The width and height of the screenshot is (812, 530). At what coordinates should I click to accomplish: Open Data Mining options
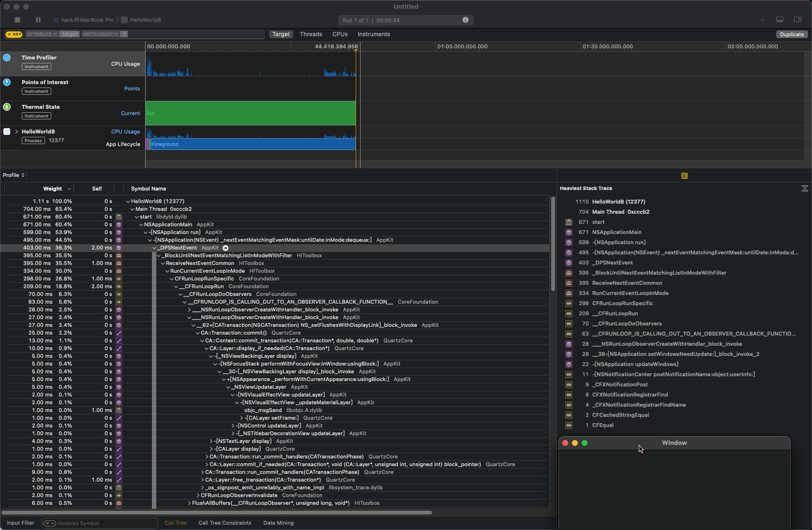pyautogui.click(x=278, y=523)
